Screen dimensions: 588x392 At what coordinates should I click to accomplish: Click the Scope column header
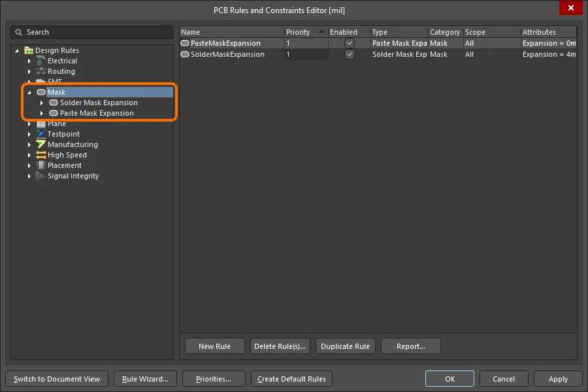492,32
